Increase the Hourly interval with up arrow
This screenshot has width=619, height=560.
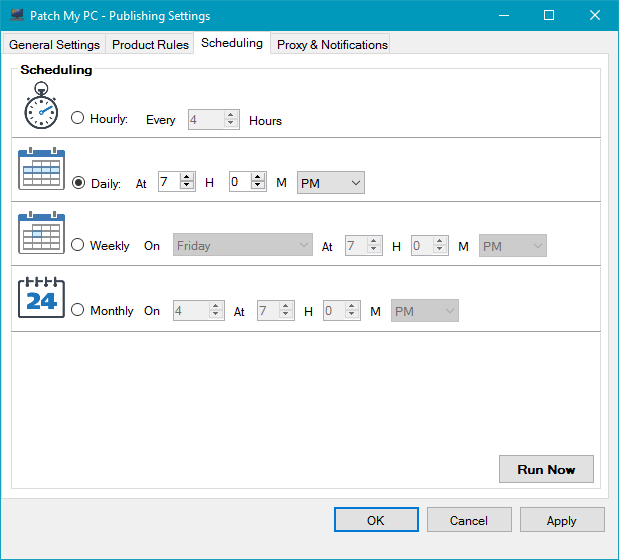tap(231, 115)
